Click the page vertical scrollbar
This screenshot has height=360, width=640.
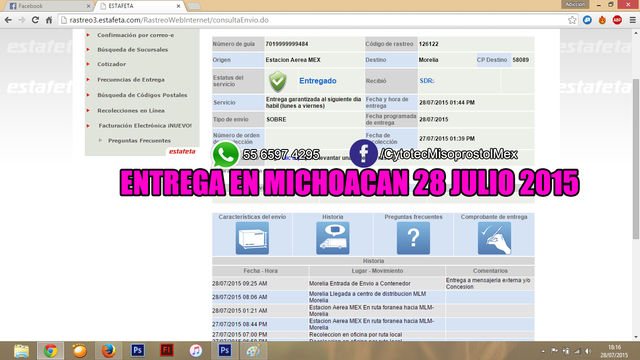click(x=636, y=184)
